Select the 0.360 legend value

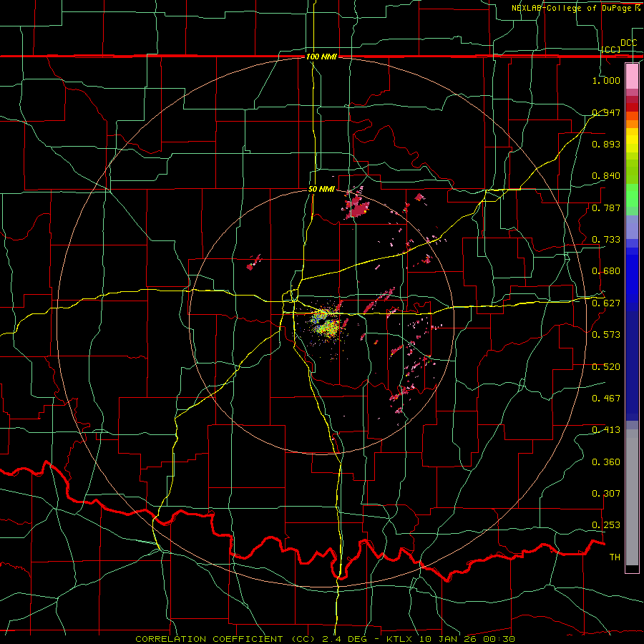tap(606, 462)
